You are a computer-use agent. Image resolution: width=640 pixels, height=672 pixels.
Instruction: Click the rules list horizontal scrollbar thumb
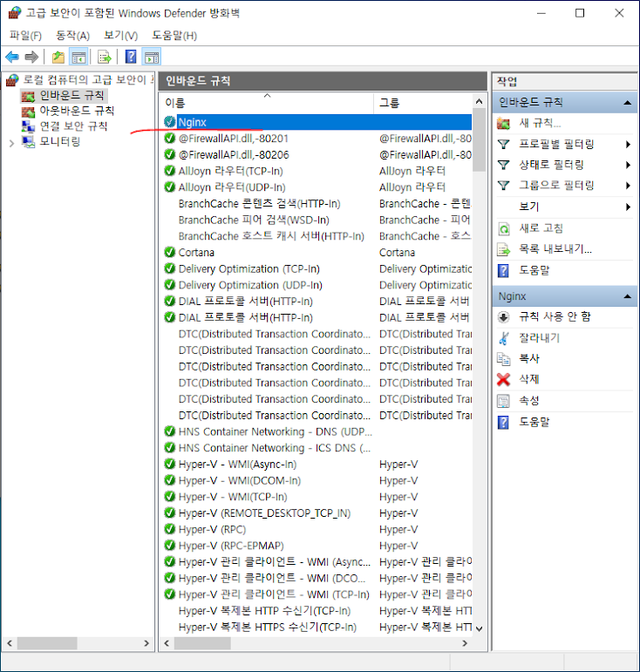point(202,643)
